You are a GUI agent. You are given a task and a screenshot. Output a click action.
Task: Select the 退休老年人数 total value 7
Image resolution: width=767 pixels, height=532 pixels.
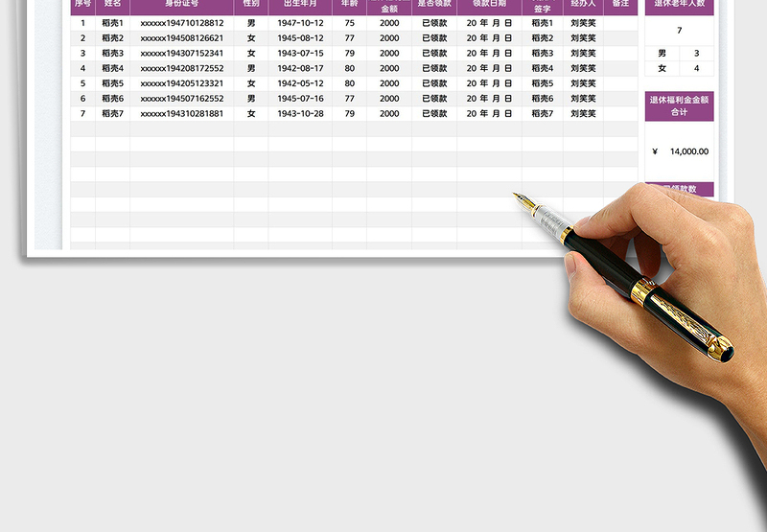(x=679, y=32)
